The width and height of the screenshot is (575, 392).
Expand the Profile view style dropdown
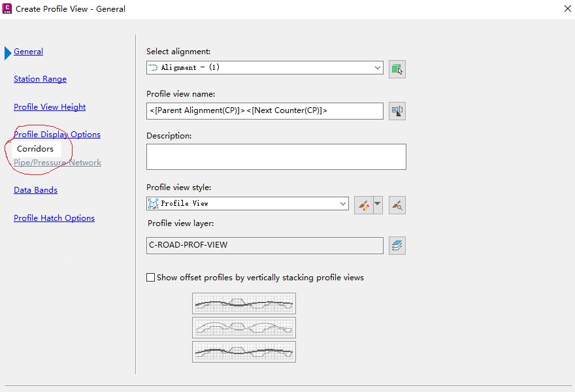pyautogui.click(x=344, y=203)
